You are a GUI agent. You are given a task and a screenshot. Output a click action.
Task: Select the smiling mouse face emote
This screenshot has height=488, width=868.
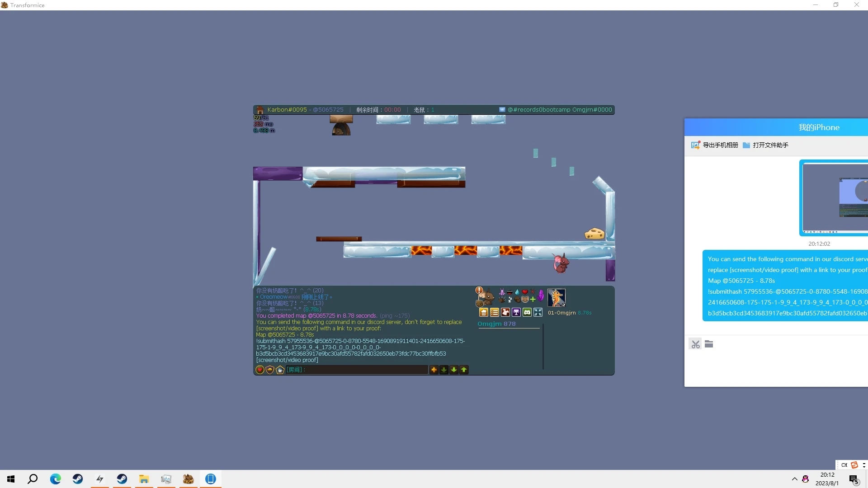point(525,299)
